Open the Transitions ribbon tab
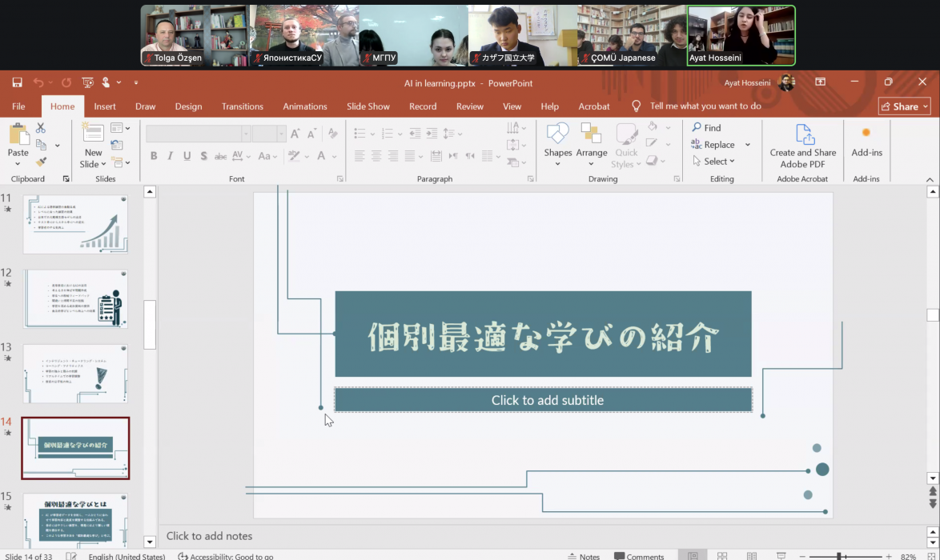940x560 pixels. tap(242, 106)
